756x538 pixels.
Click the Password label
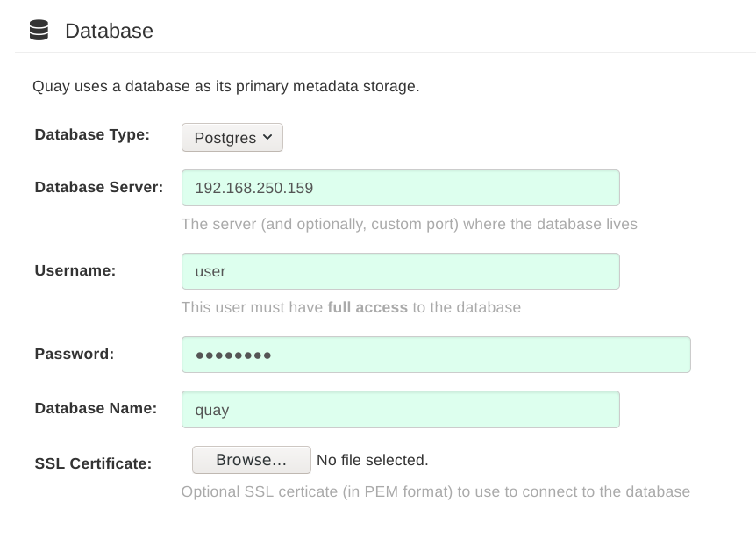pos(75,354)
